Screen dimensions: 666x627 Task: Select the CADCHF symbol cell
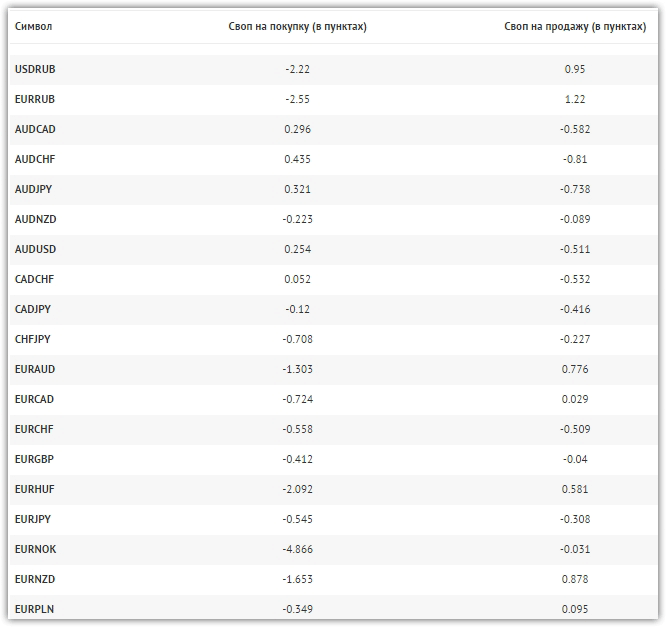tap(35, 279)
